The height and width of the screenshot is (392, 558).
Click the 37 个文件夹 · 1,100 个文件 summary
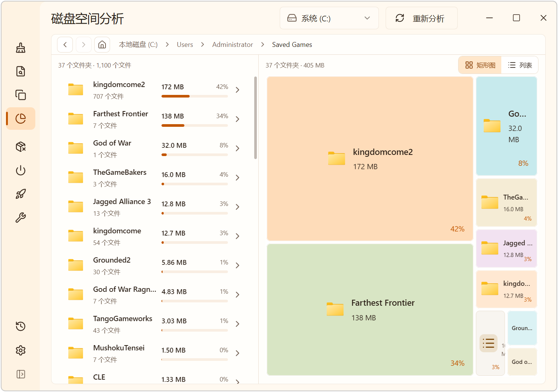tap(95, 65)
